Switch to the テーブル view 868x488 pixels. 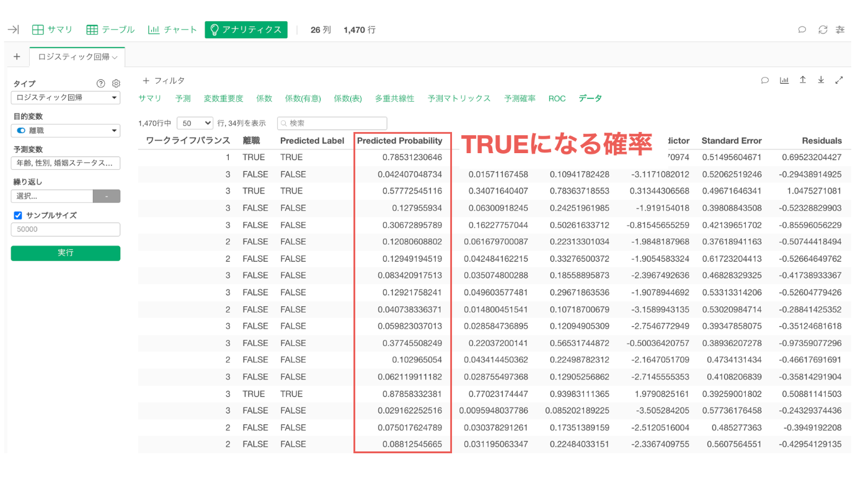point(110,30)
